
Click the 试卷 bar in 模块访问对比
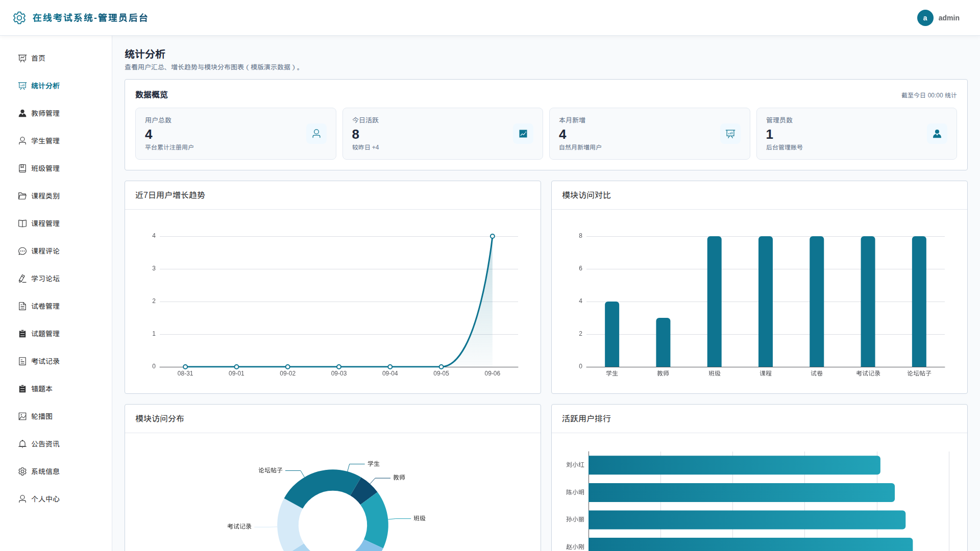pos(817,302)
